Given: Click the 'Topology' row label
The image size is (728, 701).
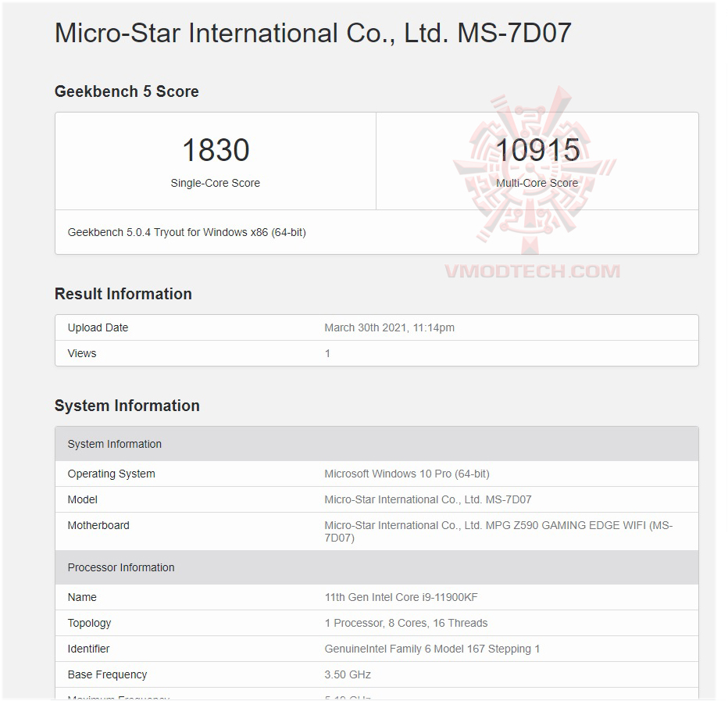Looking at the screenshot, I should point(89,624).
